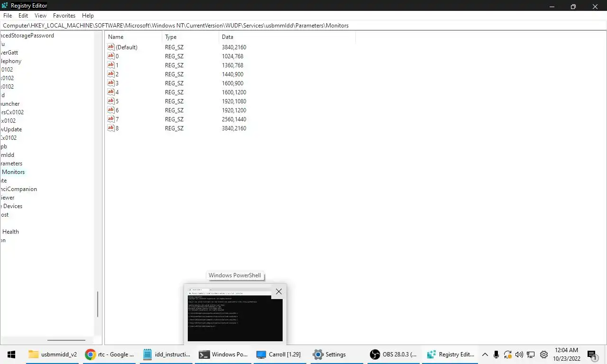Close the Windows PowerShell thumbnail preview

pos(279,291)
